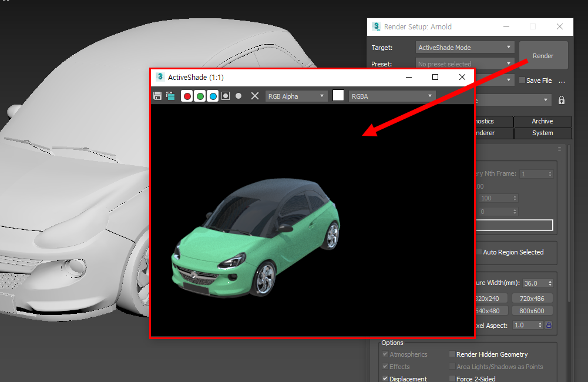Save the ActiveShade rendered image
The width and height of the screenshot is (588, 382).
pos(157,96)
